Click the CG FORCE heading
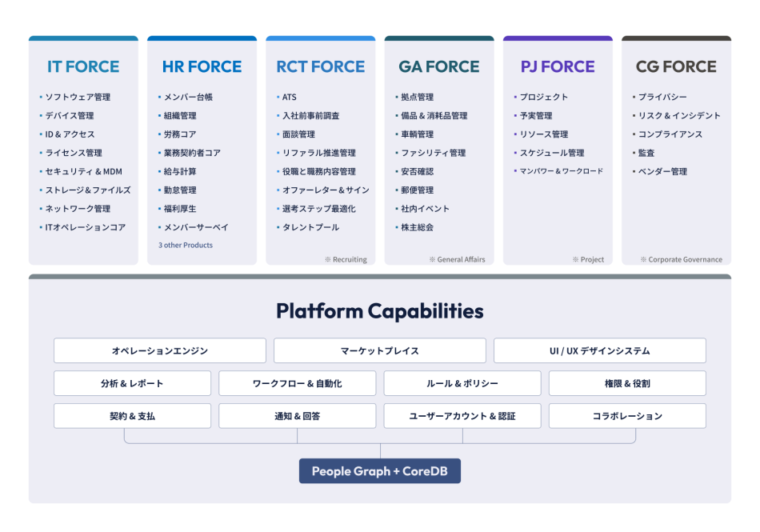The image size is (760, 532). (x=676, y=66)
